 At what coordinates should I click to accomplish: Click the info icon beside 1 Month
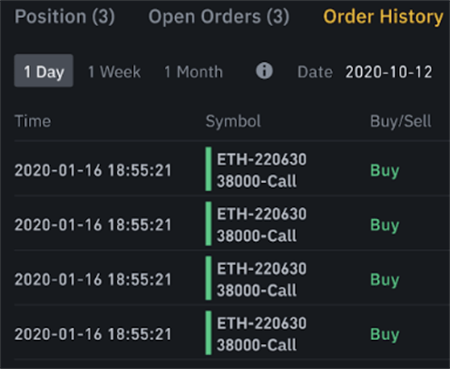[x=264, y=71]
